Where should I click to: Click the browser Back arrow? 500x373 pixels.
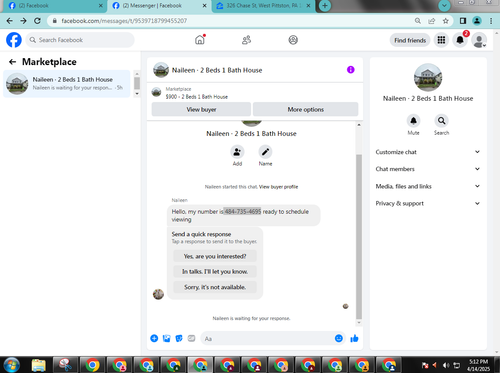click(x=10, y=21)
